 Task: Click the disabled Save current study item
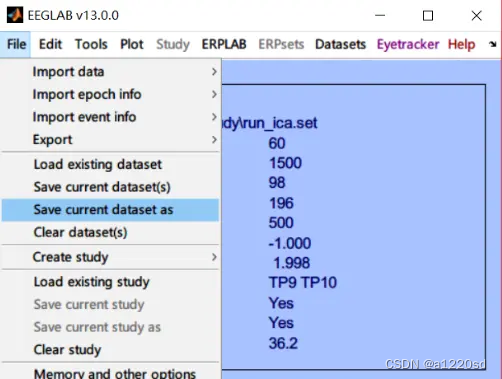[110, 304]
